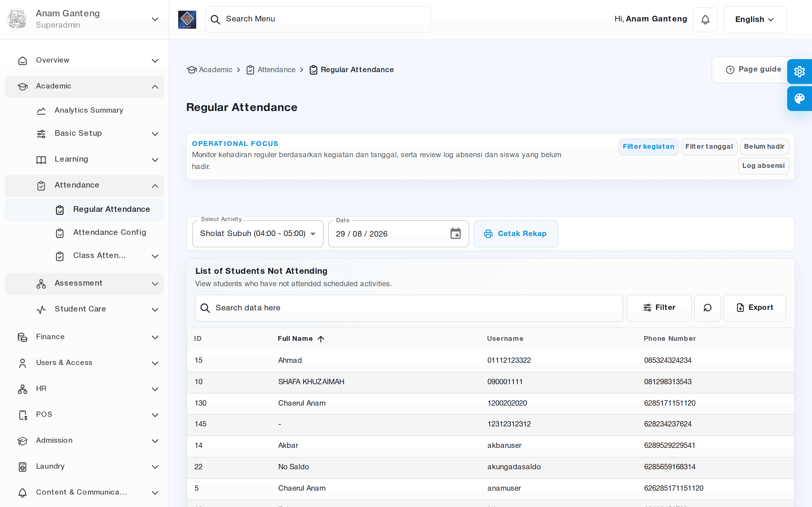This screenshot has height=507, width=812.
Task: Click the school logo icon beside search
Action: point(187,19)
